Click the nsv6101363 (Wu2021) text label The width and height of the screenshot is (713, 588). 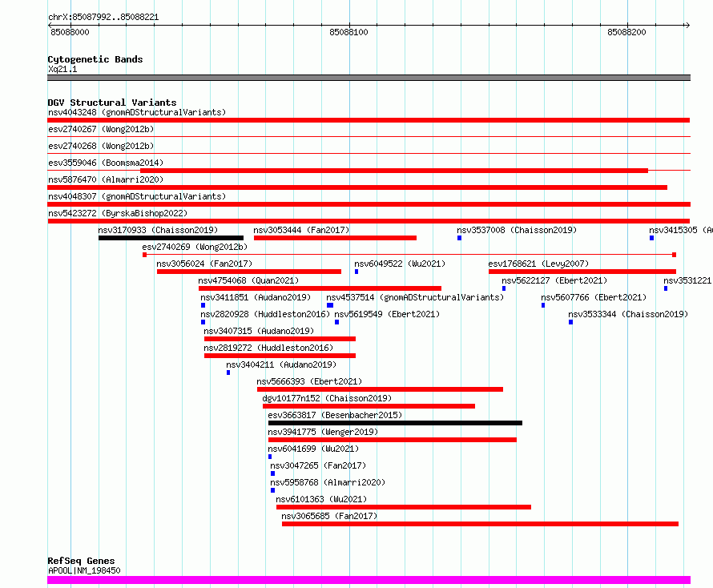(321, 499)
